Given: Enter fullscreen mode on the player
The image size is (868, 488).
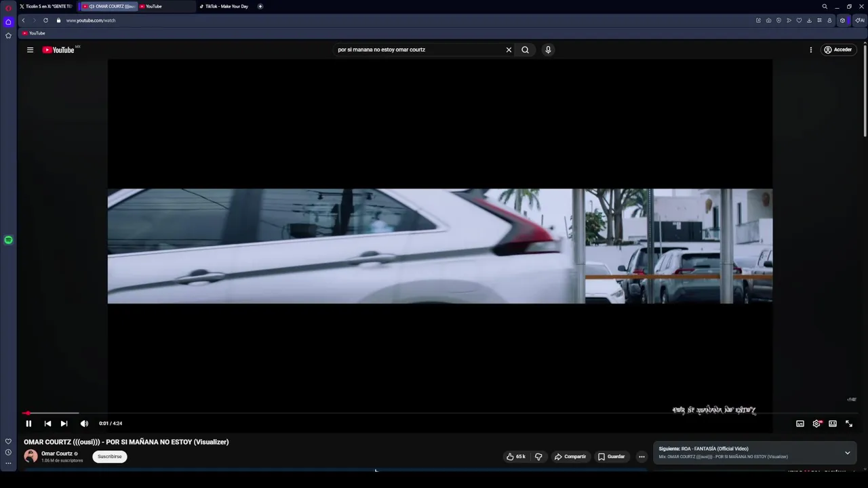Looking at the screenshot, I should 849,424.
